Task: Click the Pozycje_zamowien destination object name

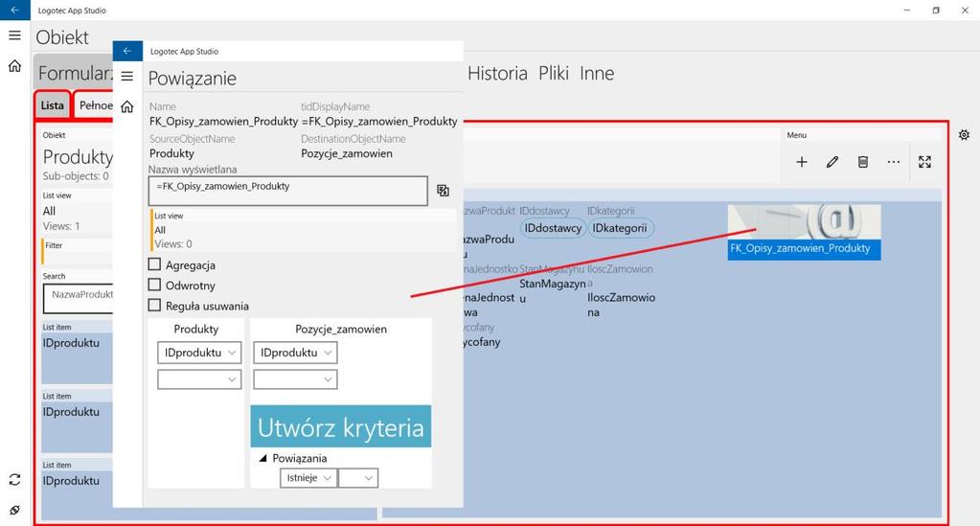Action: pos(347,153)
